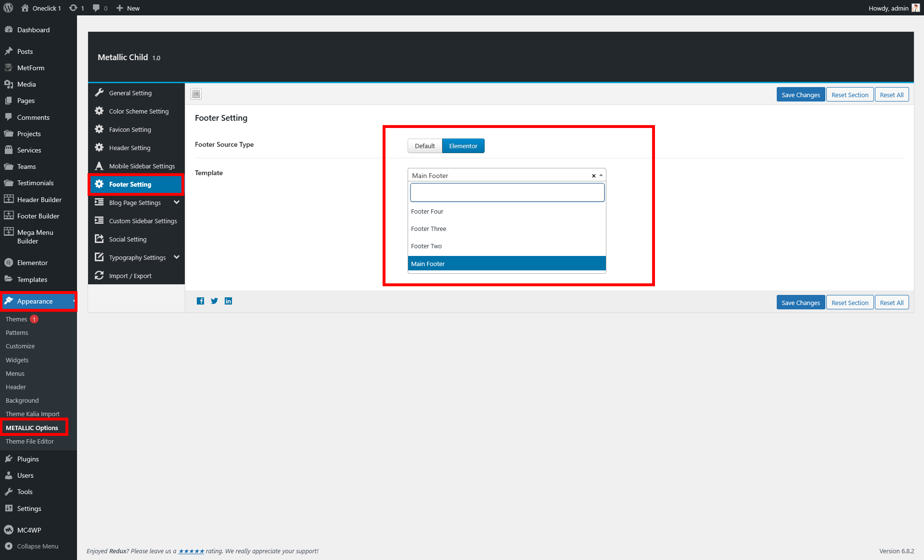Click the comments bubble icon in admin bar
The width and height of the screenshot is (924, 560).
96,8
